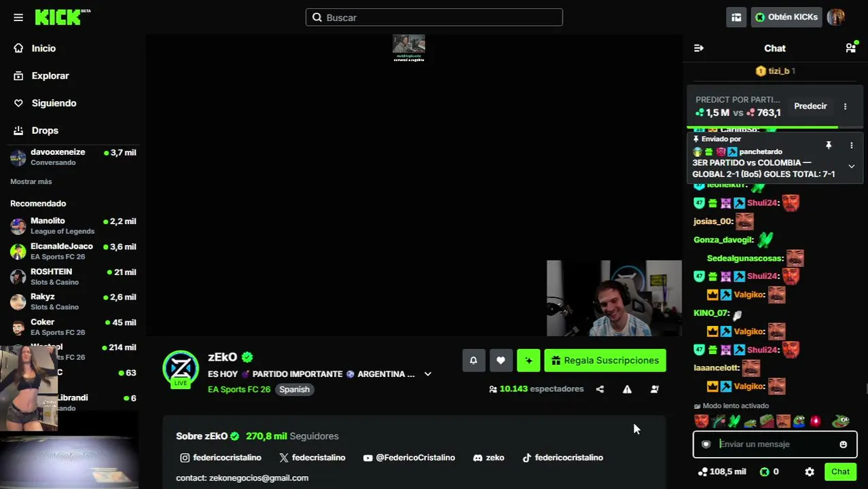Toggle notifications with the bell button
This screenshot has width=868, height=489.
click(x=473, y=361)
